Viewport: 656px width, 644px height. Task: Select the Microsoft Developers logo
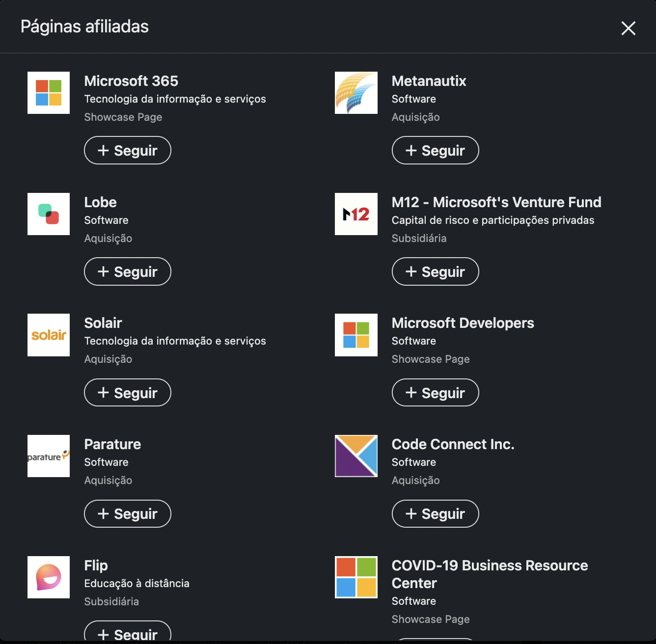pyautogui.click(x=356, y=335)
